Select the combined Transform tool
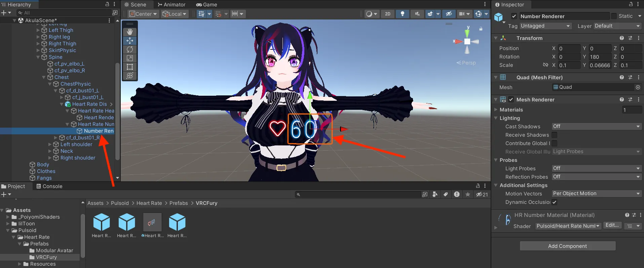 tap(130, 76)
